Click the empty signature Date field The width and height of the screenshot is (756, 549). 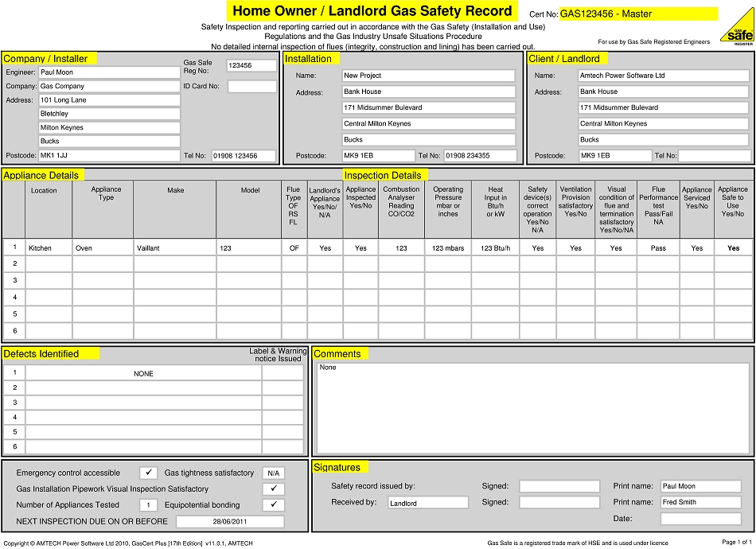point(700,519)
